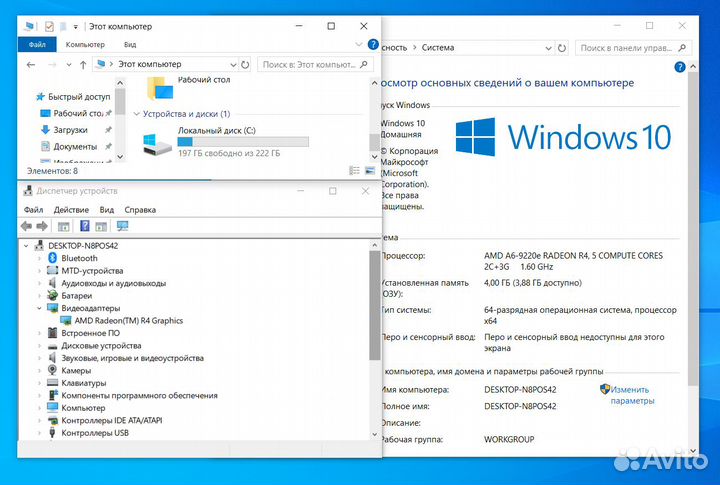Click the Видеоадаптеры display icon

point(52,308)
